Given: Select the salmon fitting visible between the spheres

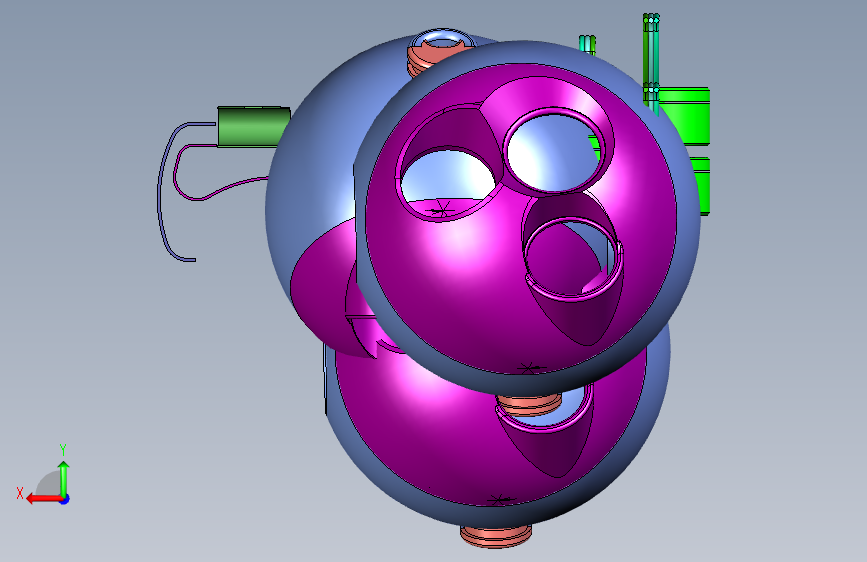Looking at the screenshot, I should click(x=529, y=405).
